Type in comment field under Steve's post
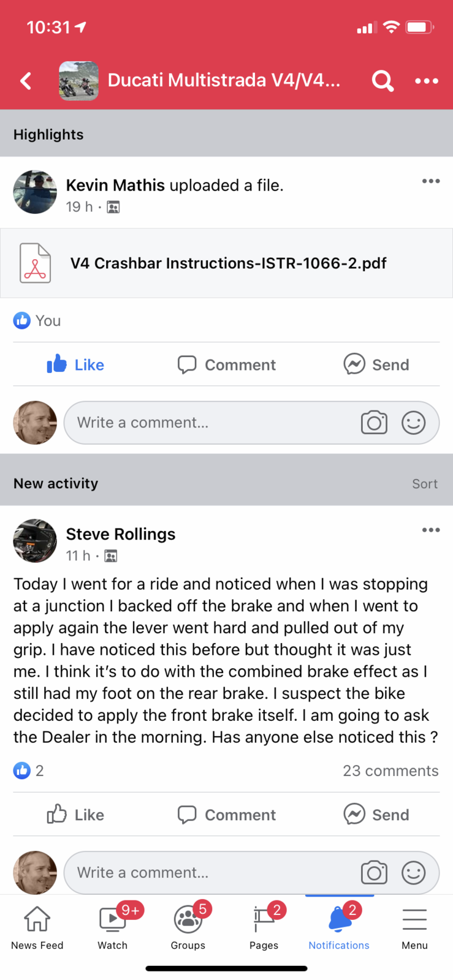This screenshot has height=980, width=453. coord(208,873)
